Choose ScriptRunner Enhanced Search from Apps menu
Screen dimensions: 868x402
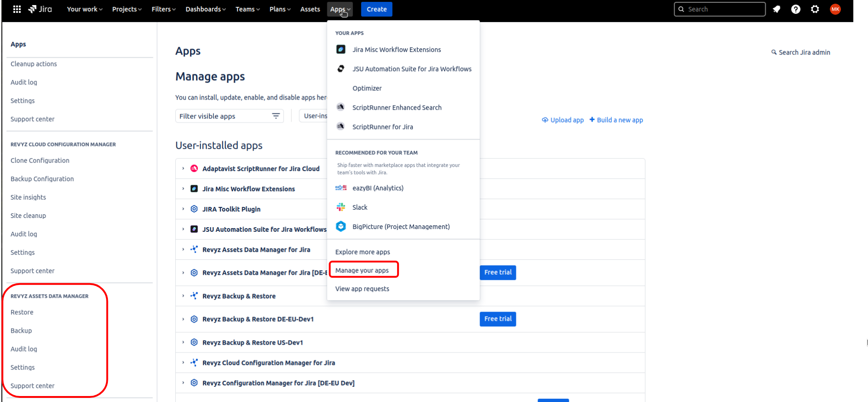point(397,107)
